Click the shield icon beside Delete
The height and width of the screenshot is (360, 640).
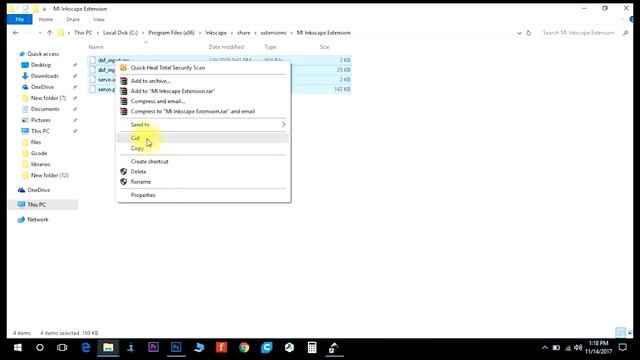[x=124, y=171]
